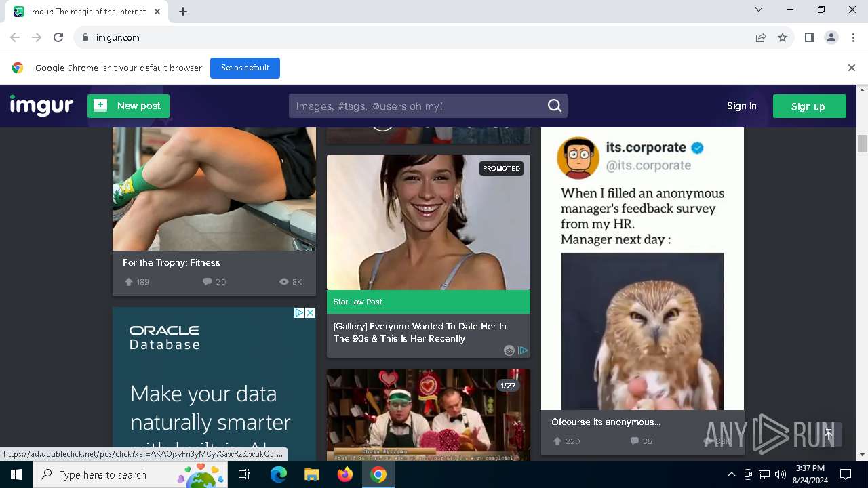The image size is (868, 488).
Task: Open a new tab with plus button
Action: click(x=183, y=12)
